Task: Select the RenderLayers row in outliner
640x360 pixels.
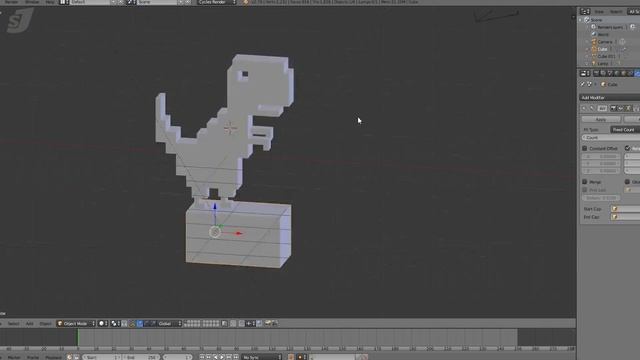Action: [610, 27]
